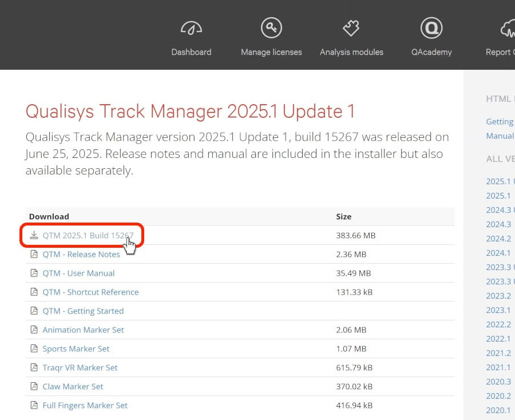515x420 pixels.
Task: Click PDF icon beside Claw Marker Set
Action: 34,386
